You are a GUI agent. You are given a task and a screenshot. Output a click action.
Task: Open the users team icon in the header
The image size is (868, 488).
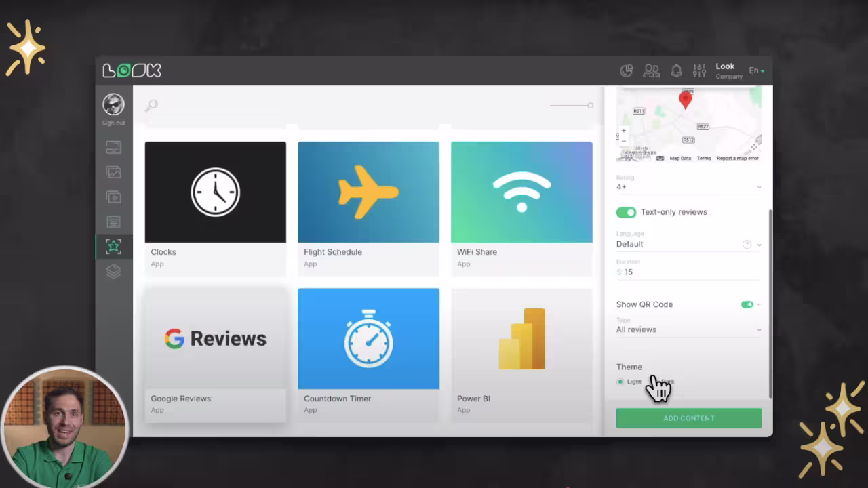click(651, 70)
